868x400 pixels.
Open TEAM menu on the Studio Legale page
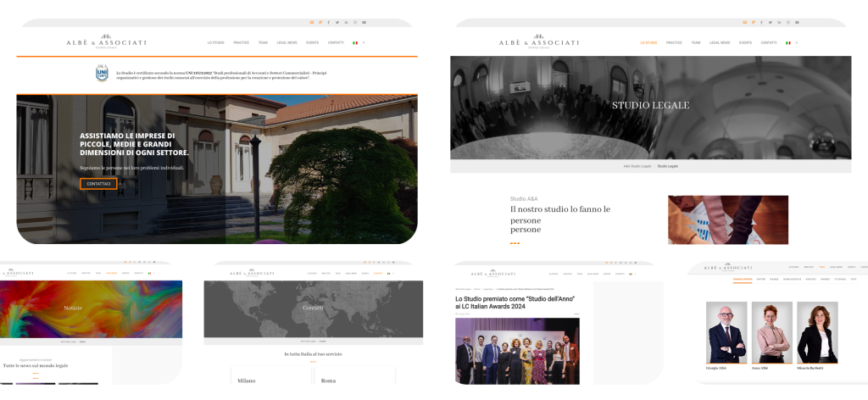[696, 42]
